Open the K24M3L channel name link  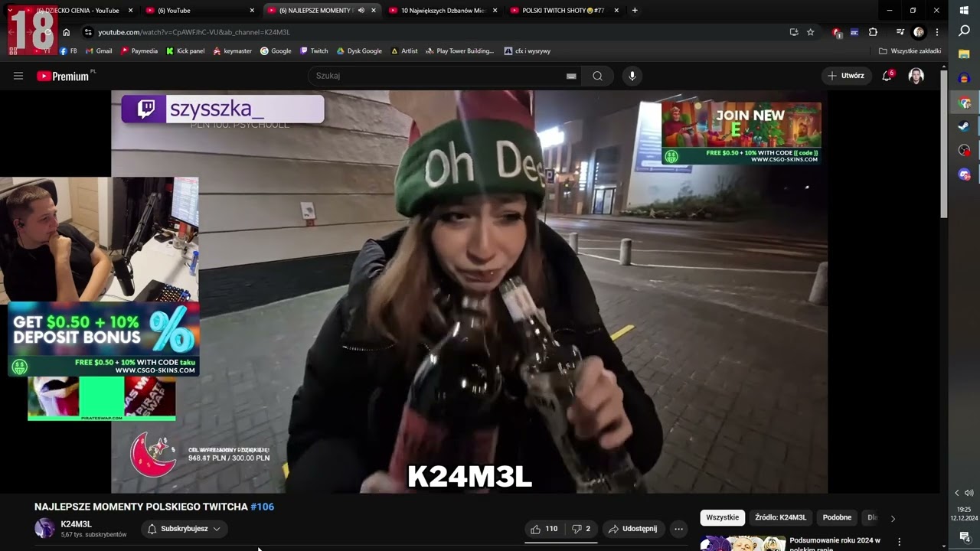coord(76,524)
